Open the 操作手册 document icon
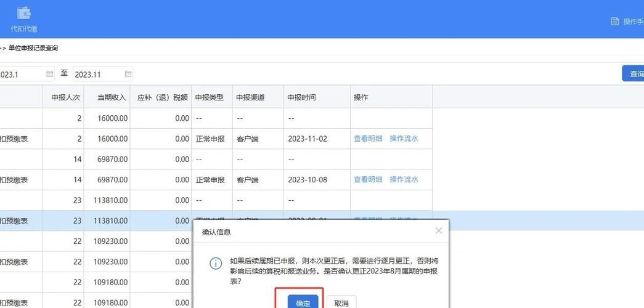644x308 pixels. (614, 22)
